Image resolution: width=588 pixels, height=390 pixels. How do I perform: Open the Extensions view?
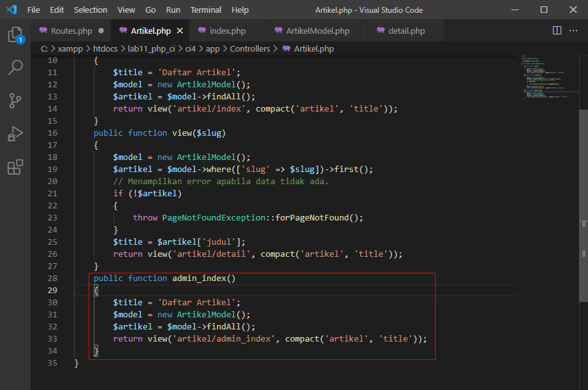point(15,167)
